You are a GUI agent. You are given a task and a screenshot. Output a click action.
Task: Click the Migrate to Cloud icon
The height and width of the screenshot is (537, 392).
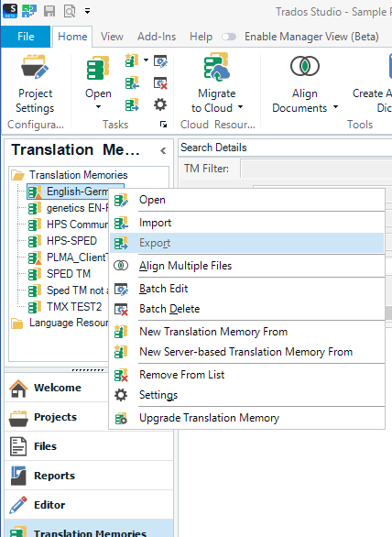(216, 67)
